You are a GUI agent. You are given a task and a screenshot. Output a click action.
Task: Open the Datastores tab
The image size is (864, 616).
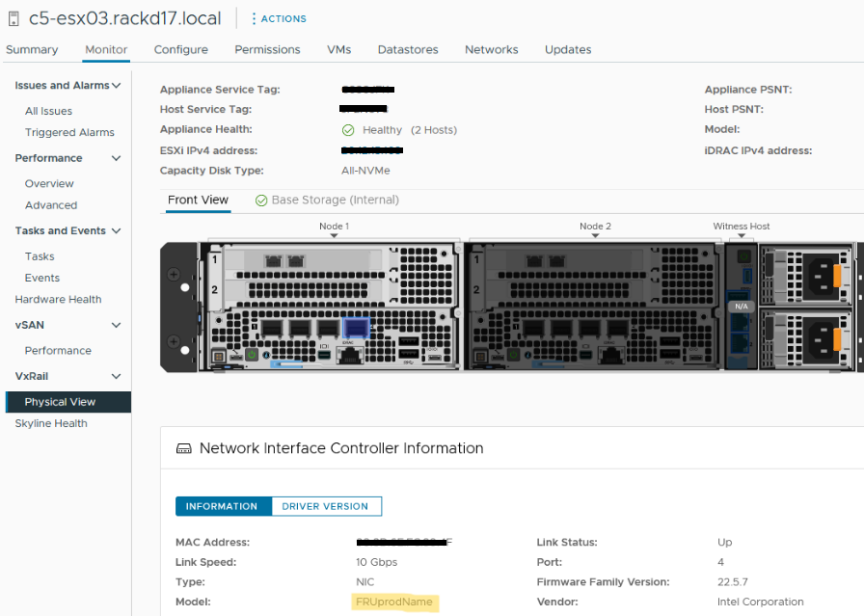(x=408, y=49)
